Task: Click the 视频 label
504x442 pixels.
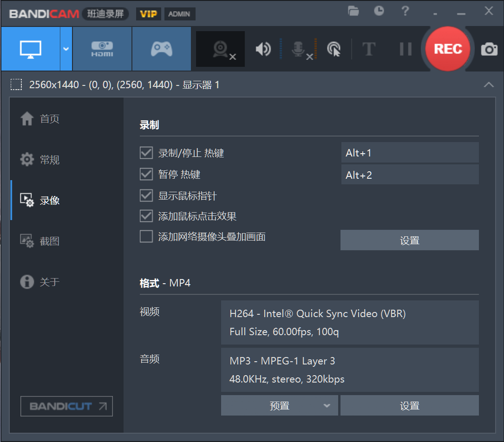Action: click(x=150, y=312)
